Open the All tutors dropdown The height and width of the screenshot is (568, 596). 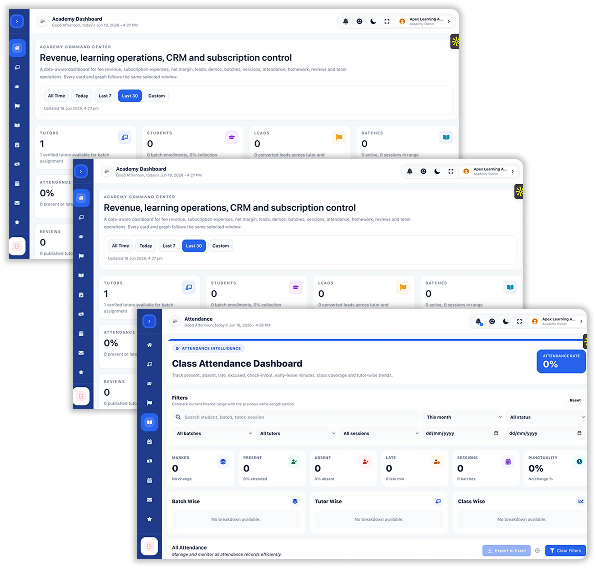tap(296, 433)
